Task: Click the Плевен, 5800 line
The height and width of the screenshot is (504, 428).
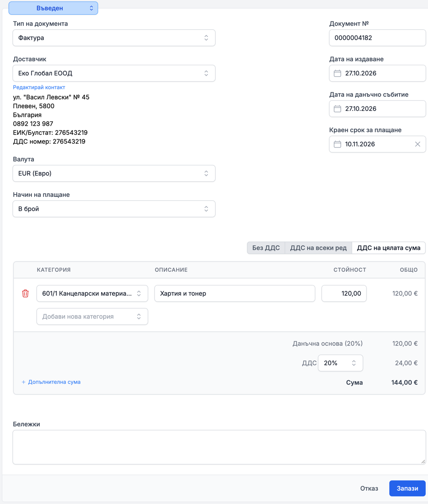Action: (34, 106)
